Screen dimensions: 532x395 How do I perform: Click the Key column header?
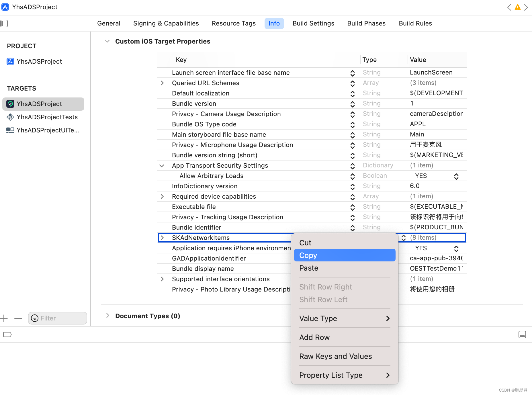tap(181, 60)
